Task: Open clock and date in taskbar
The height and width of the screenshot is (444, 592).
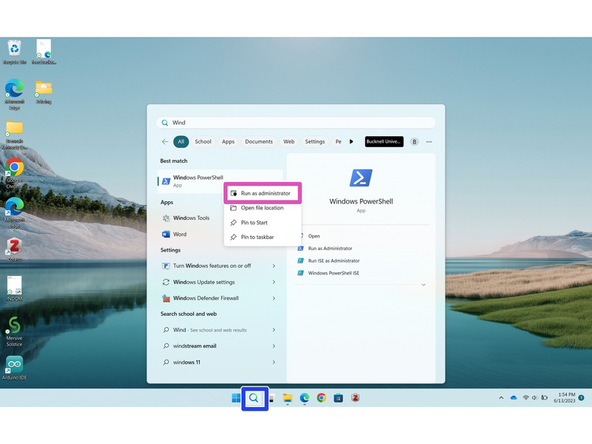Action: 564,398
